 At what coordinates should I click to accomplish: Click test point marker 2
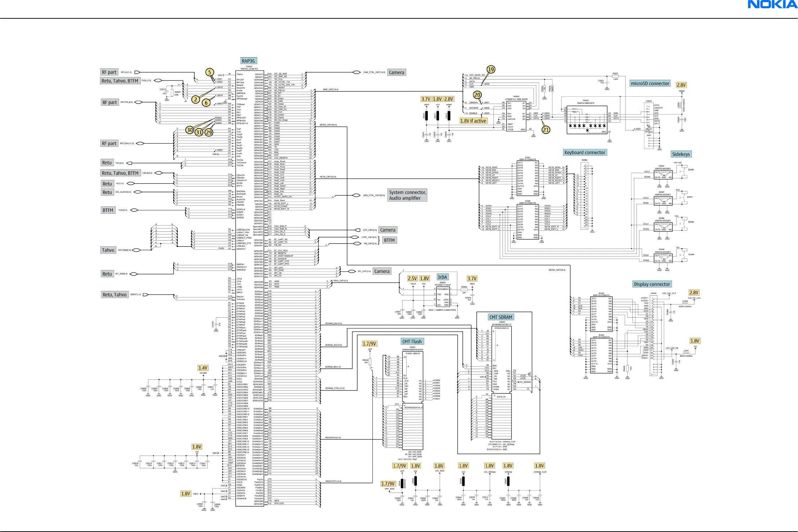point(195,99)
